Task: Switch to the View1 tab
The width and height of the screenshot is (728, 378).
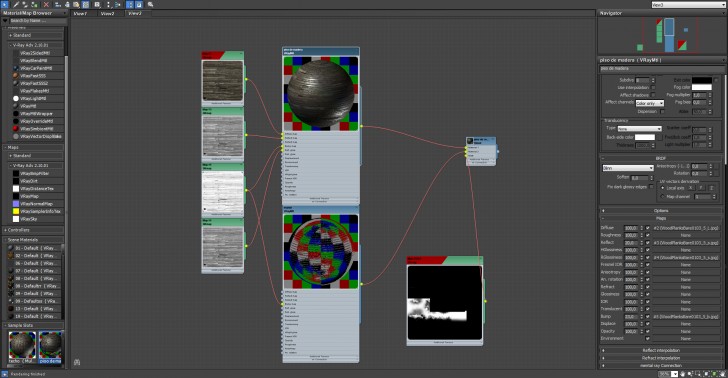Action: (80, 13)
